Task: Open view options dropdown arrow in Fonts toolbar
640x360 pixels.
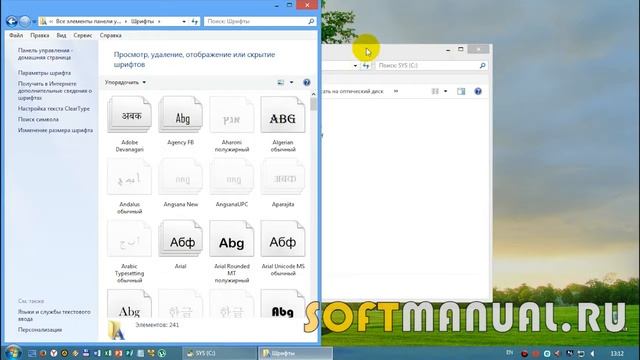Action: (291, 82)
